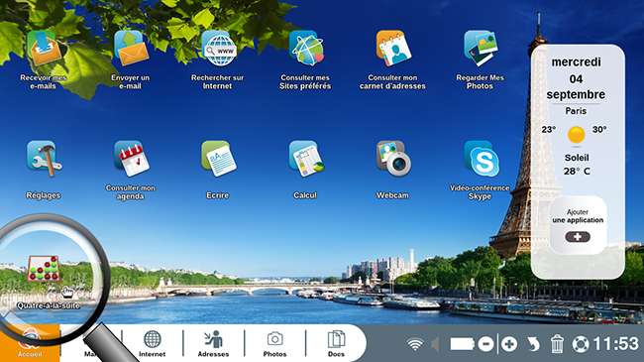Viewport: 644px width, 362px height.
Task: Click the 11:53 clock display
Action: click(616, 344)
